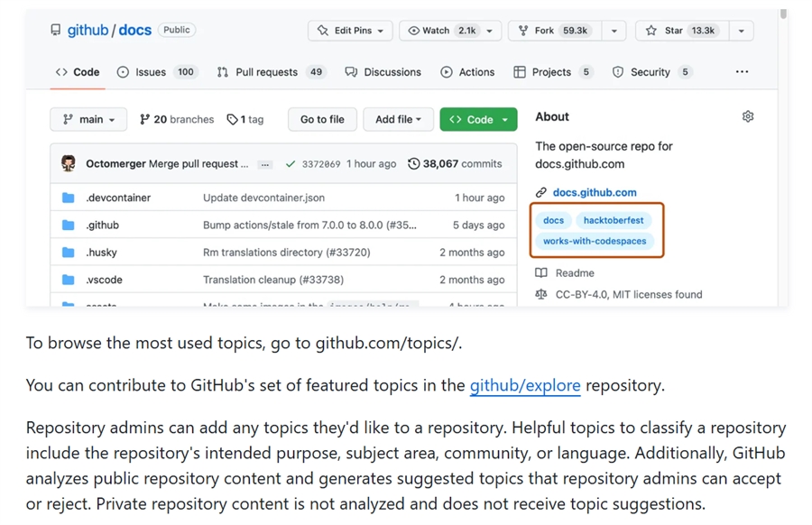Select the hacktoberfest topic tag
812x525 pixels.
614,220
